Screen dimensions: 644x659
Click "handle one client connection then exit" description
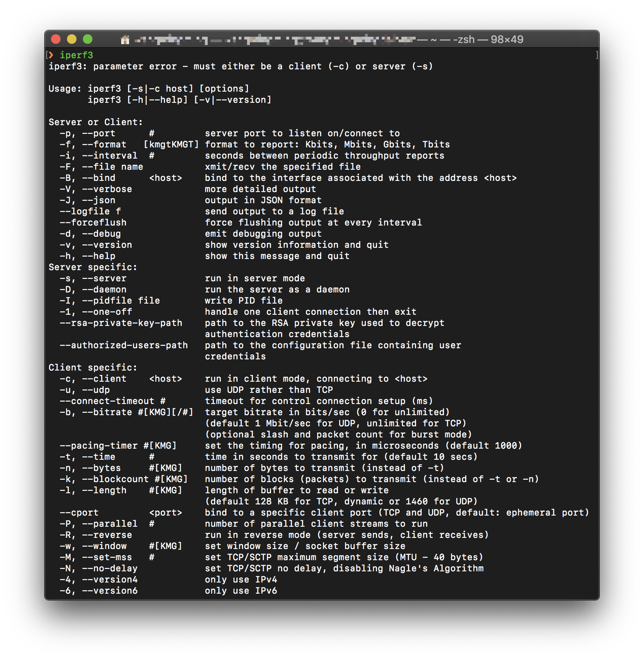311,312
